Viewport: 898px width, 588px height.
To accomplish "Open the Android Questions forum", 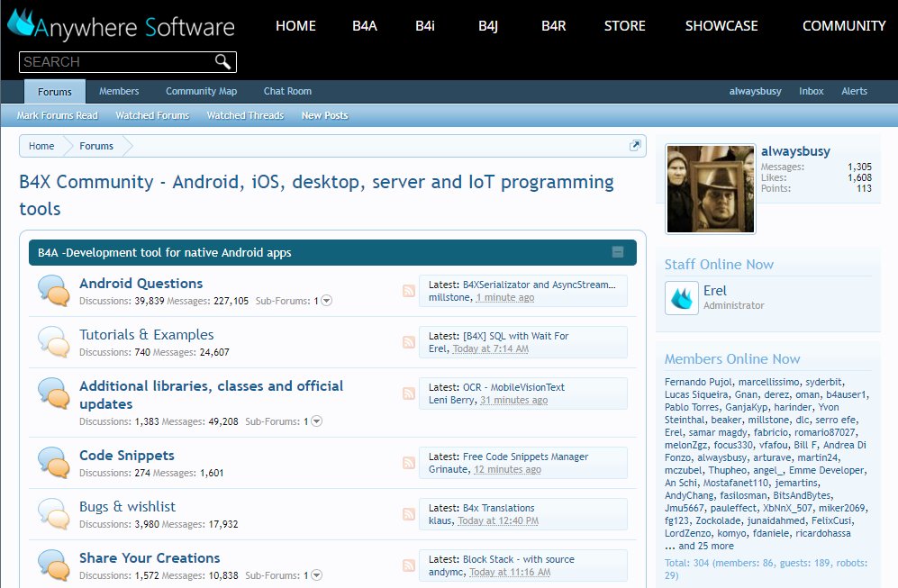I will (141, 284).
